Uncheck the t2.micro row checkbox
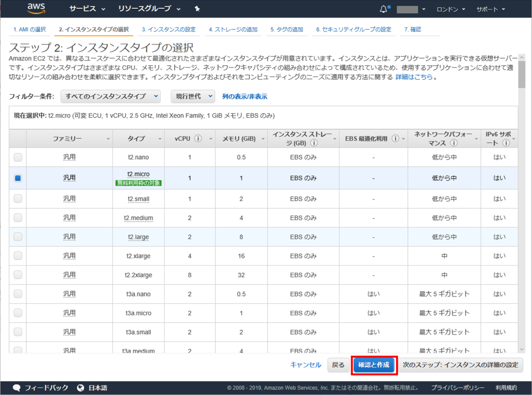 pyautogui.click(x=18, y=178)
